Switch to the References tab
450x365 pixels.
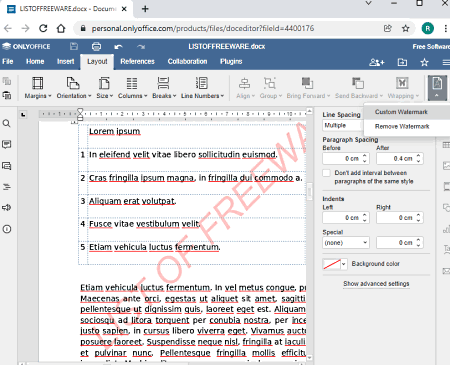137,62
